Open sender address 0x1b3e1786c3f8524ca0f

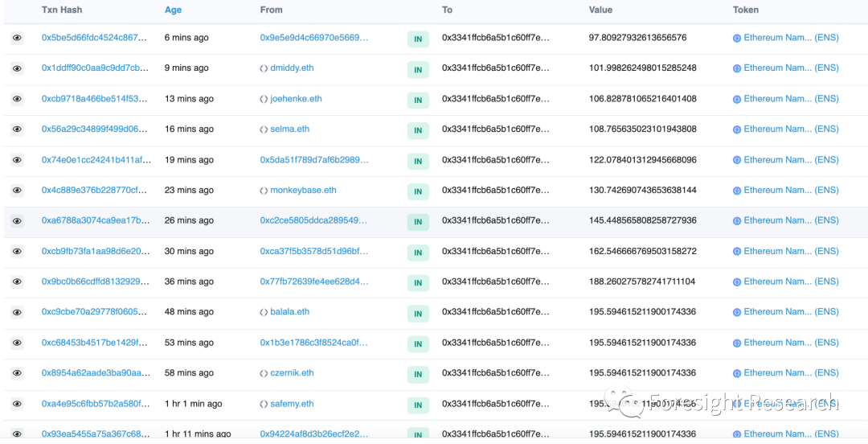pos(313,342)
